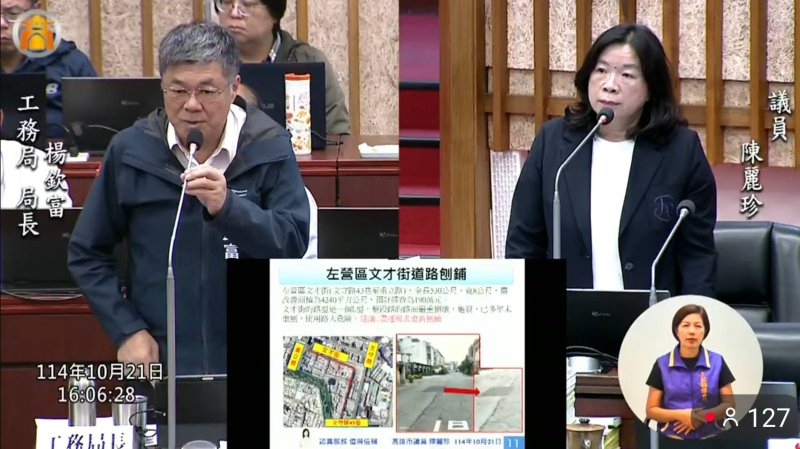This screenshot has width=800, height=449.
Task: Click the blue page number 11 box
Action: 512,442
